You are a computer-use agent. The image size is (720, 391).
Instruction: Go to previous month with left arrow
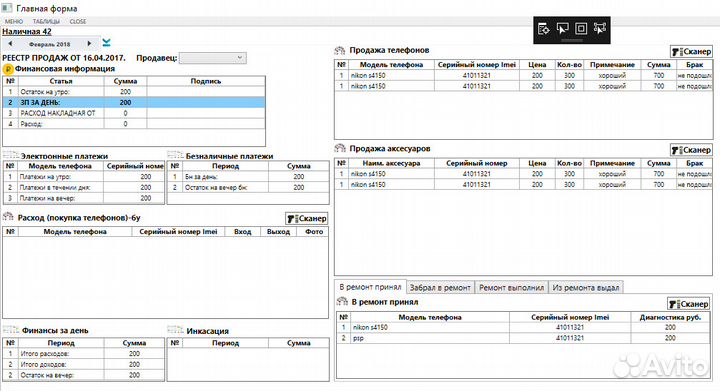pyautogui.click(x=10, y=44)
